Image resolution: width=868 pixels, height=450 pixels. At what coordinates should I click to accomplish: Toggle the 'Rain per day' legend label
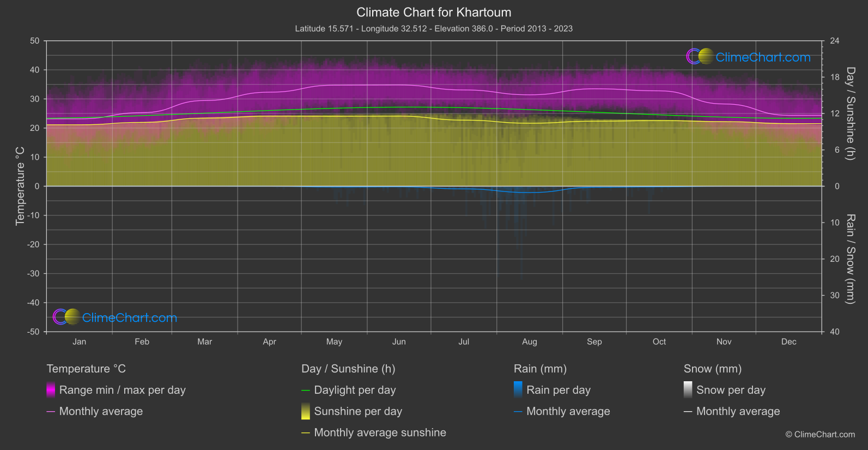[x=559, y=390]
